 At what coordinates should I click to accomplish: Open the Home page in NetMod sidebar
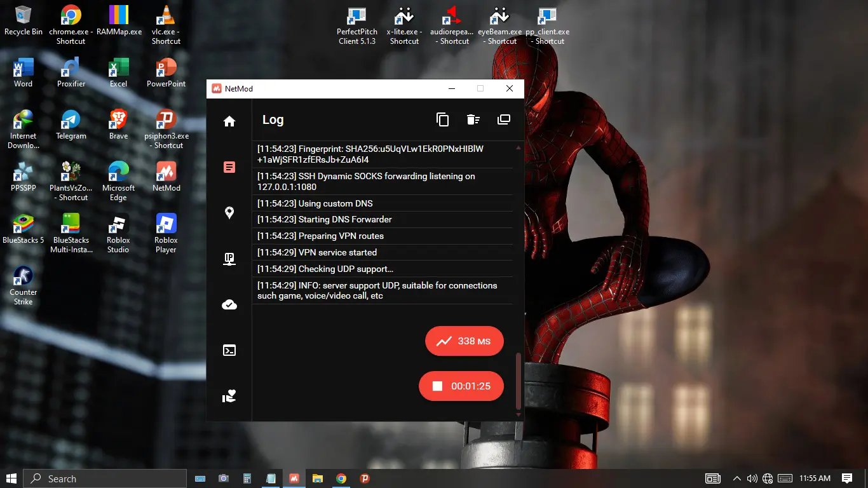click(229, 121)
